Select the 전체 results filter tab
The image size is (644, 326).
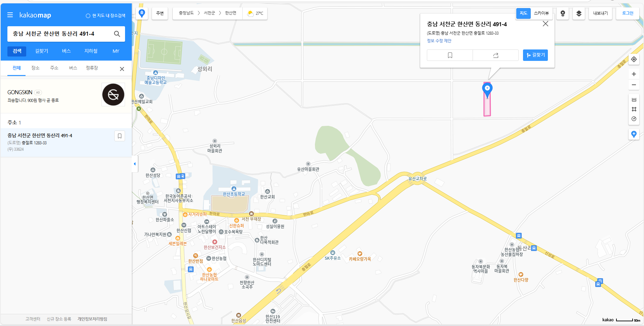point(16,68)
